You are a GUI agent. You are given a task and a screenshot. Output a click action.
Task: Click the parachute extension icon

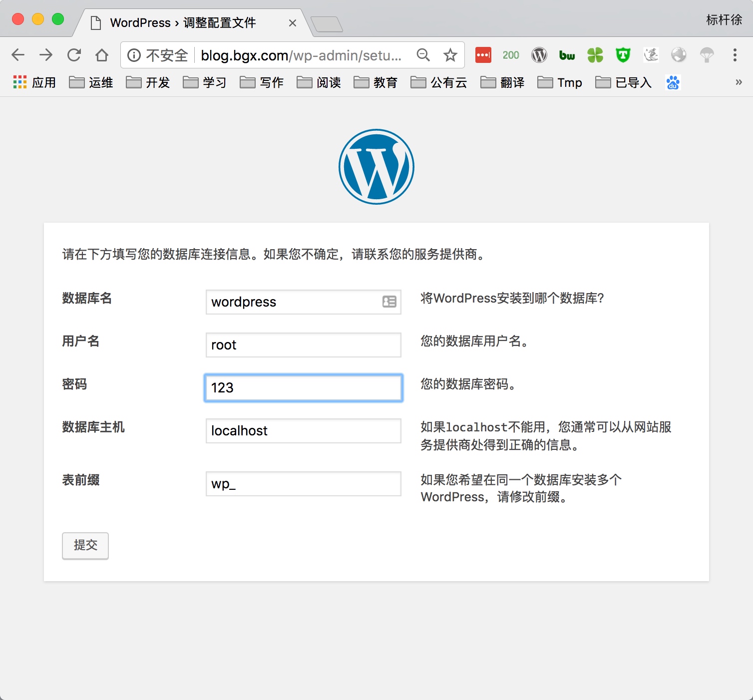pos(707,55)
